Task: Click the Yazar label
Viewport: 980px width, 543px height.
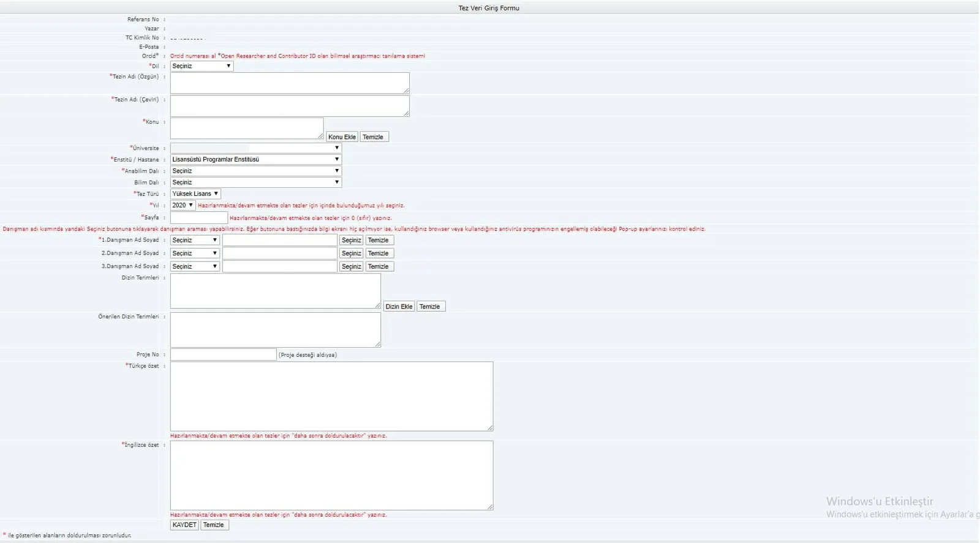Action: tap(152, 28)
